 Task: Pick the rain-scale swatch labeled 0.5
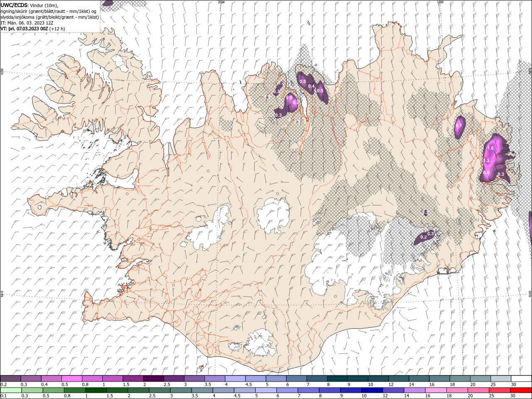(x=54, y=390)
